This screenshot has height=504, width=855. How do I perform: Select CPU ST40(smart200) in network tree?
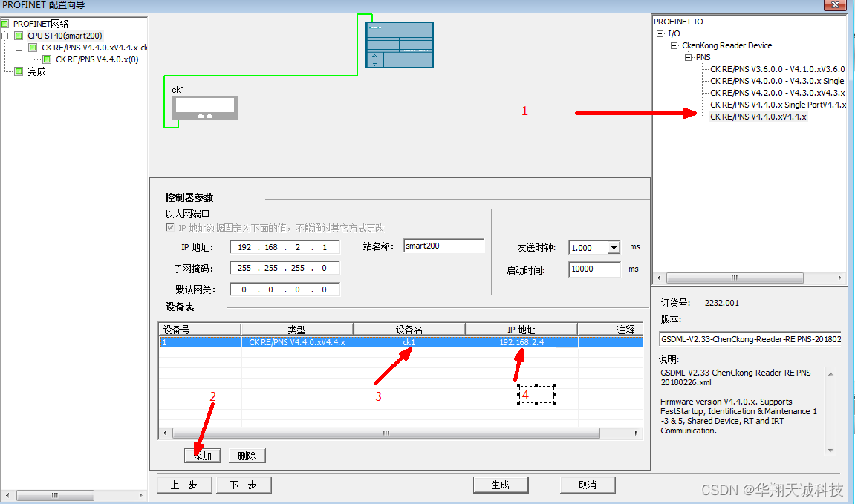[x=65, y=36]
